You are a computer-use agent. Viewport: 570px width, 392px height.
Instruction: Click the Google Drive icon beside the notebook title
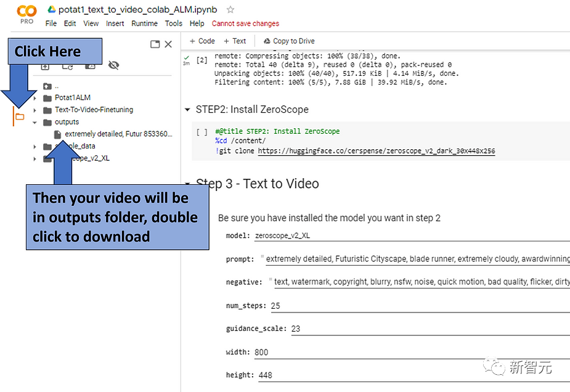point(52,10)
